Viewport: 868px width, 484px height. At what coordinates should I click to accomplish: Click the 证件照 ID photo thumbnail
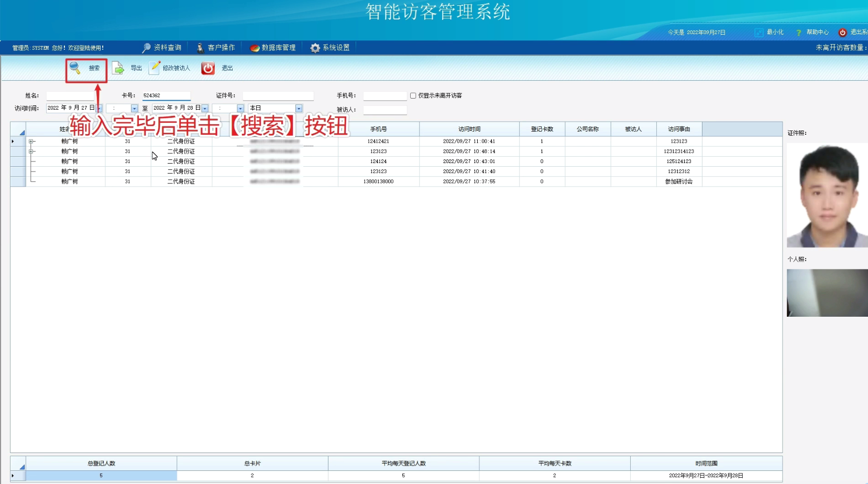coord(827,195)
